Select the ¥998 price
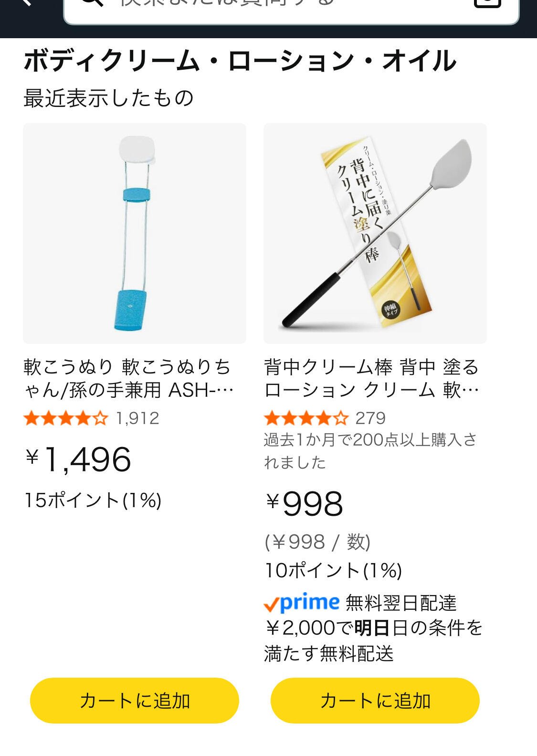This screenshot has height=756, width=537. coord(304,504)
